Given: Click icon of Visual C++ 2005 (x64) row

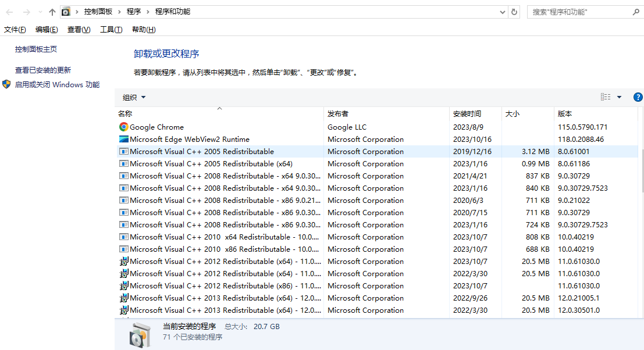Looking at the screenshot, I should (x=124, y=164).
